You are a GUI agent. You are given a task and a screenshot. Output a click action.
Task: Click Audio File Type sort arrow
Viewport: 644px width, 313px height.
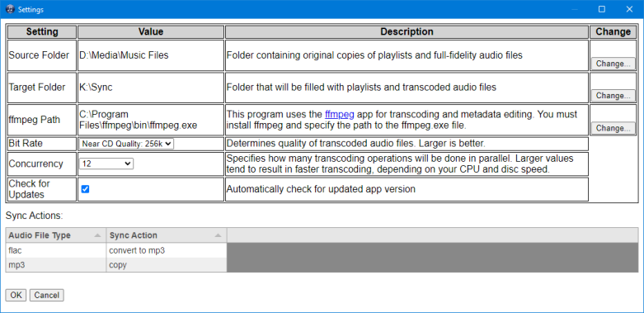pos(97,235)
